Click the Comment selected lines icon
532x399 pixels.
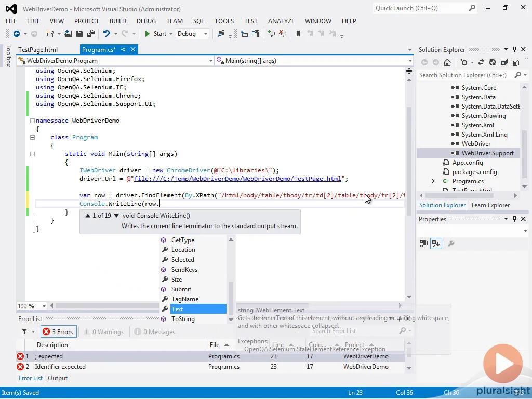pyautogui.click(x=271, y=34)
